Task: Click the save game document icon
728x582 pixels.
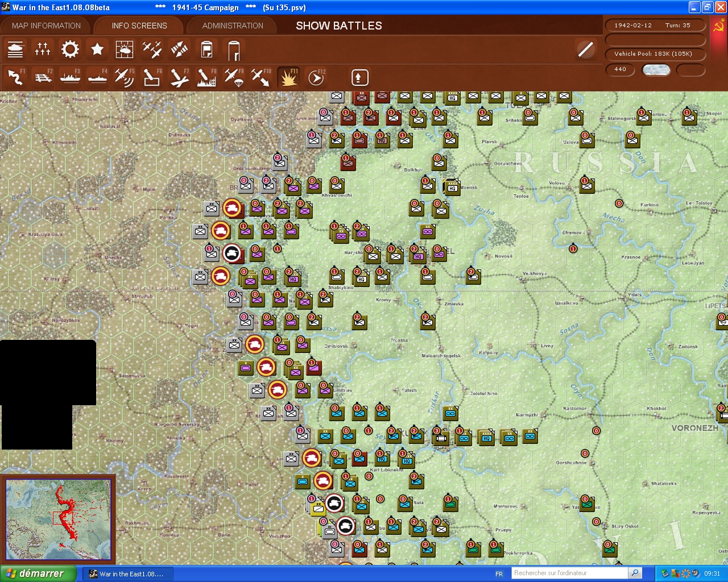Action: [206, 49]
